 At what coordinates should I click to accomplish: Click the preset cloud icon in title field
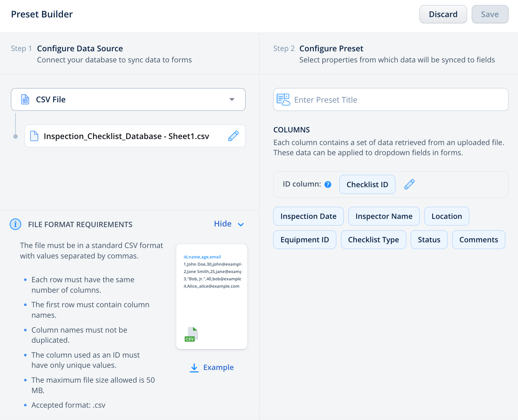283,99
